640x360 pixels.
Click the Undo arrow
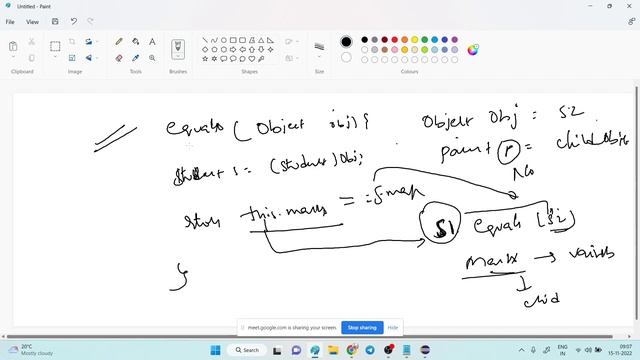pos(73,21)
